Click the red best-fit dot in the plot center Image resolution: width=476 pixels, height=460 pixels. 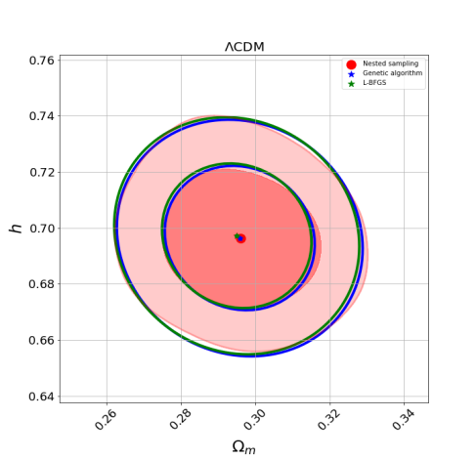241,238
